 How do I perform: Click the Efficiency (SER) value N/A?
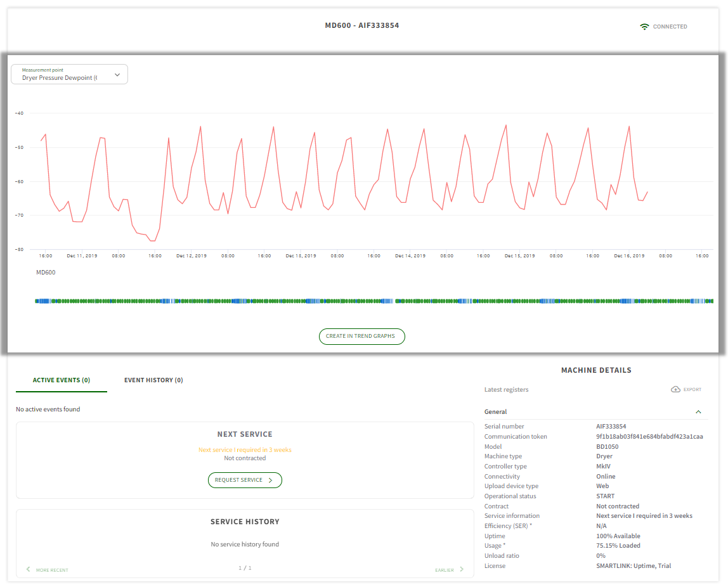click(601, 526)
